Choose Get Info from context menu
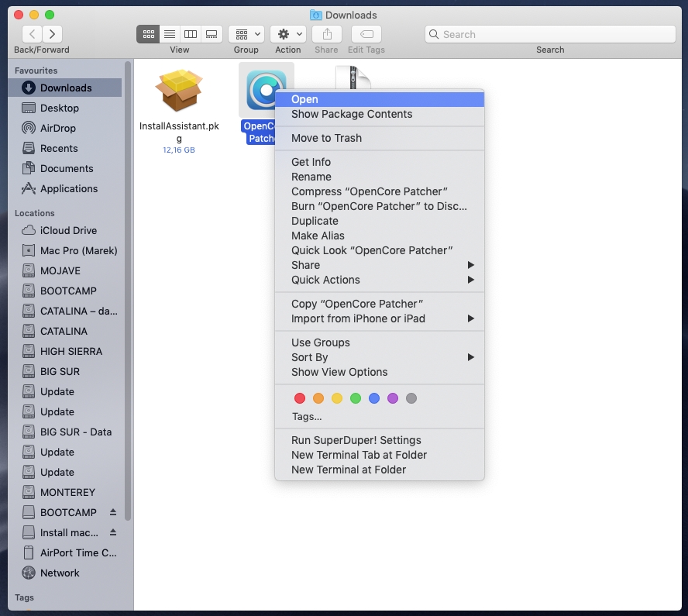This screenshot has width=688, height=616. point(380,162)
